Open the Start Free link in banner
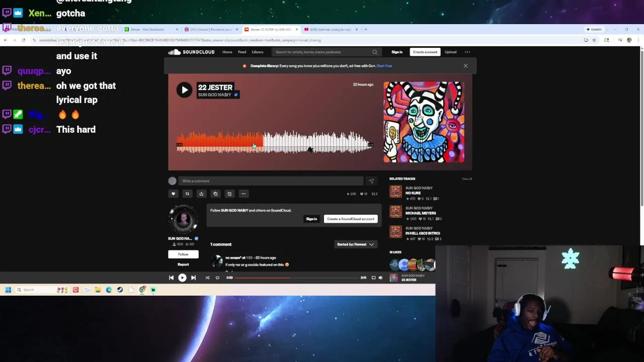Screen dimensions: 644x362 tap(384, 66)
